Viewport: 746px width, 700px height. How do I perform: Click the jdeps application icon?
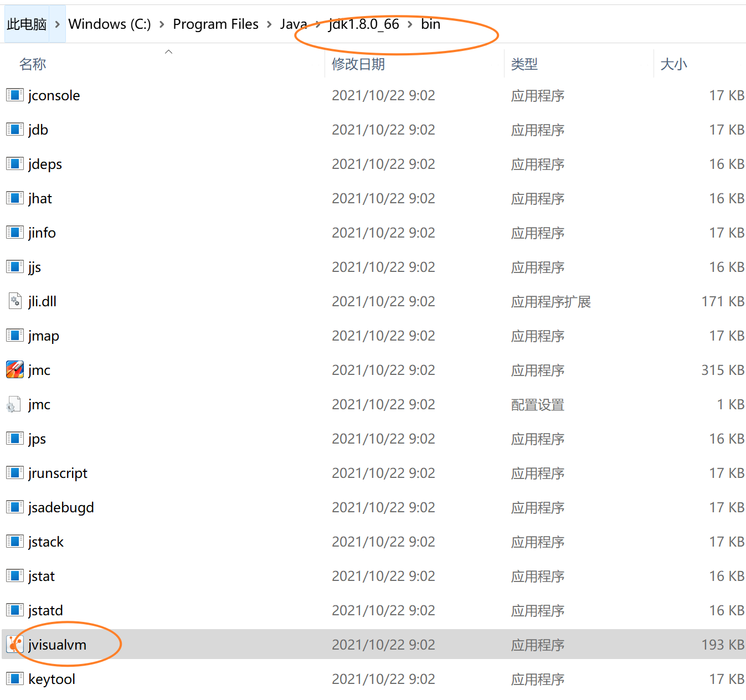click(x=15, y=163)
